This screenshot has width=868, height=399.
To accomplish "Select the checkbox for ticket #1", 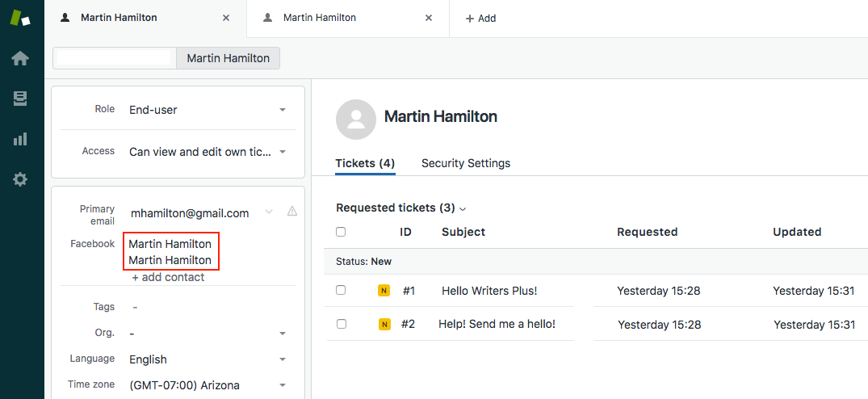I will [341, 290].
